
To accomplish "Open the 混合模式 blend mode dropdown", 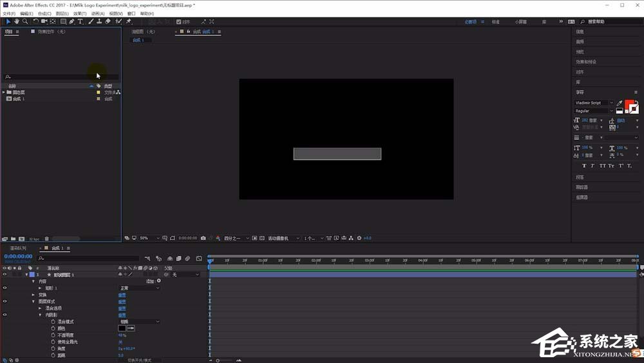I will tap(138, 321).
